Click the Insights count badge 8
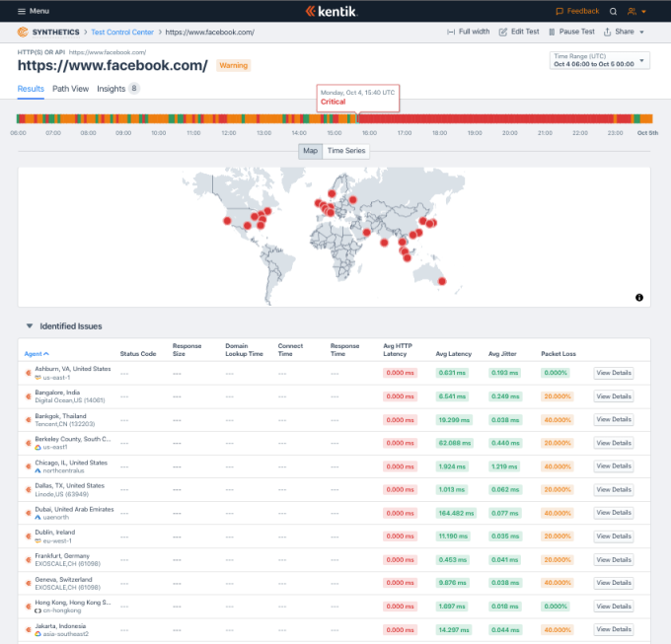The height and width of the screenshot is (644, 671). click(134, 89)
